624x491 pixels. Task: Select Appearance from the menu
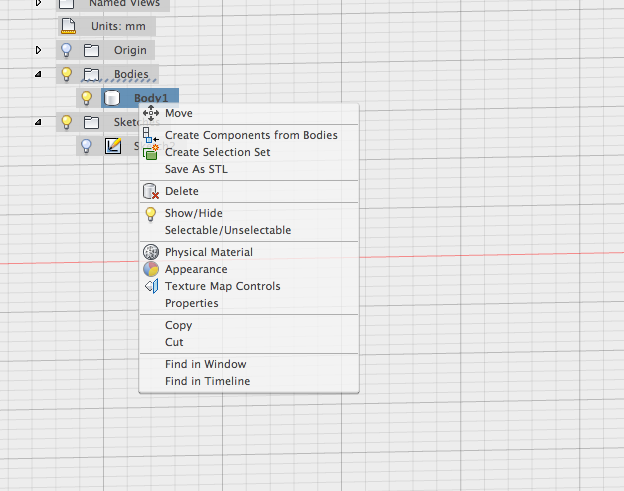click(x=249, y=269)
